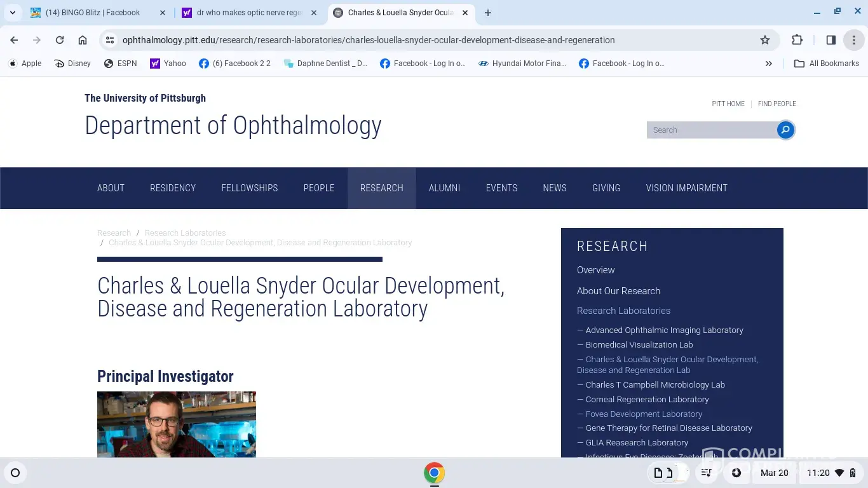Image resolution: width=868 pixels, height=488 pixels.
Task: Open a new browser tab
Action: [x=488, y=13]
